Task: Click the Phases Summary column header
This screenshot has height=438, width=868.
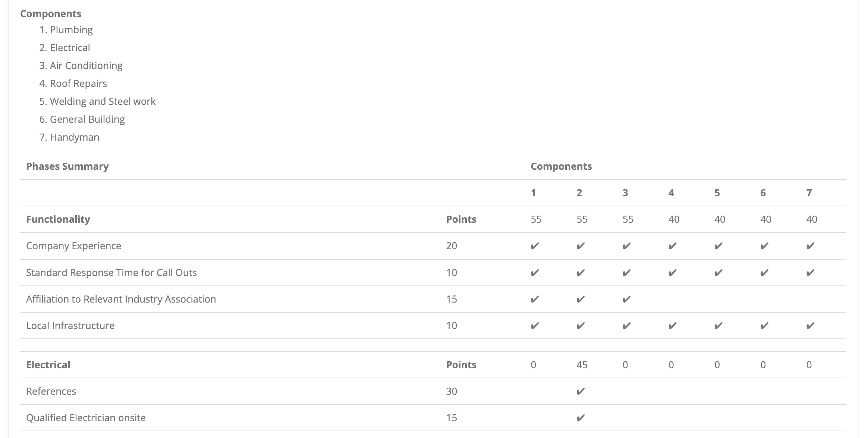Action: (x=67, y=166)
